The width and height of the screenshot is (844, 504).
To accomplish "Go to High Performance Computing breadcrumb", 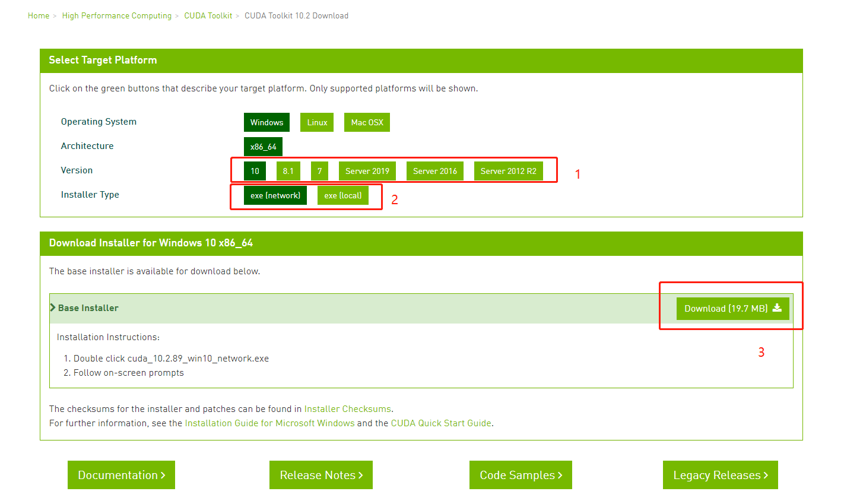I will (x=117, y=16).
